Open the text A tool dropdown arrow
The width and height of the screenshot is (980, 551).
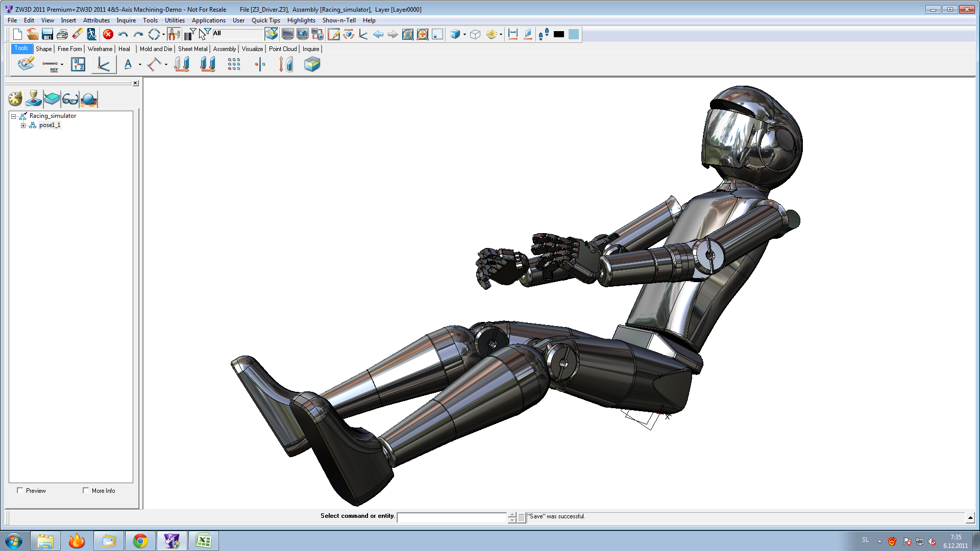(140, 65)
